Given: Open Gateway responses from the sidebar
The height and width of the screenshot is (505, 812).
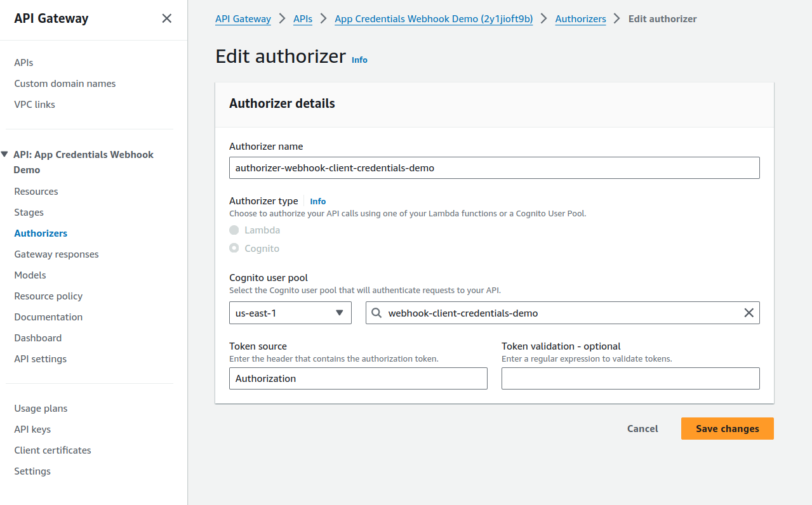Looking at the screenshot, I should [56, 254].
